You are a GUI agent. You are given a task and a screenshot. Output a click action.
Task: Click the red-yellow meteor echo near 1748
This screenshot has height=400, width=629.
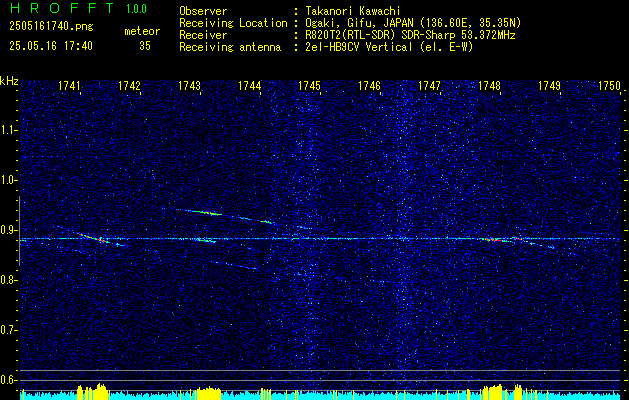coord(494,240)
